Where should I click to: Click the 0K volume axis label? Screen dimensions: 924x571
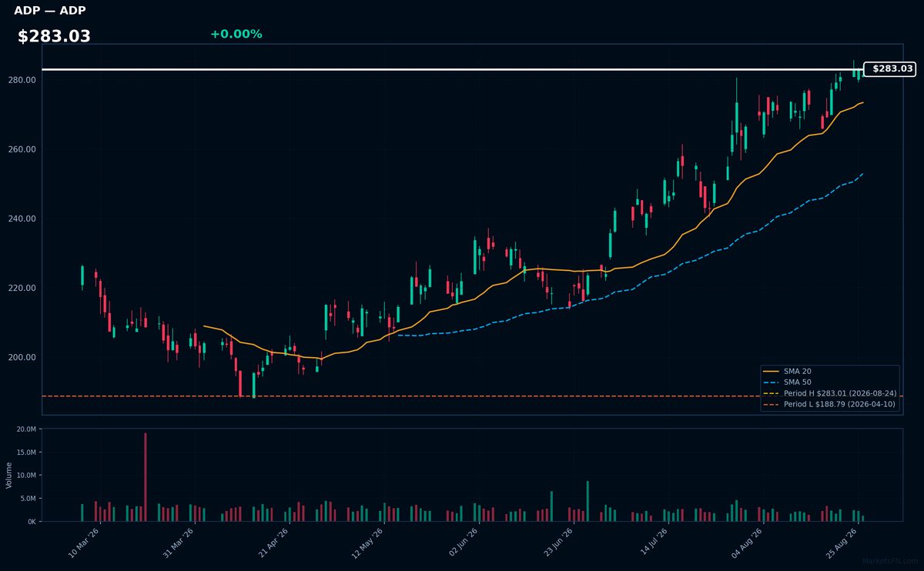tap(32, 521)
